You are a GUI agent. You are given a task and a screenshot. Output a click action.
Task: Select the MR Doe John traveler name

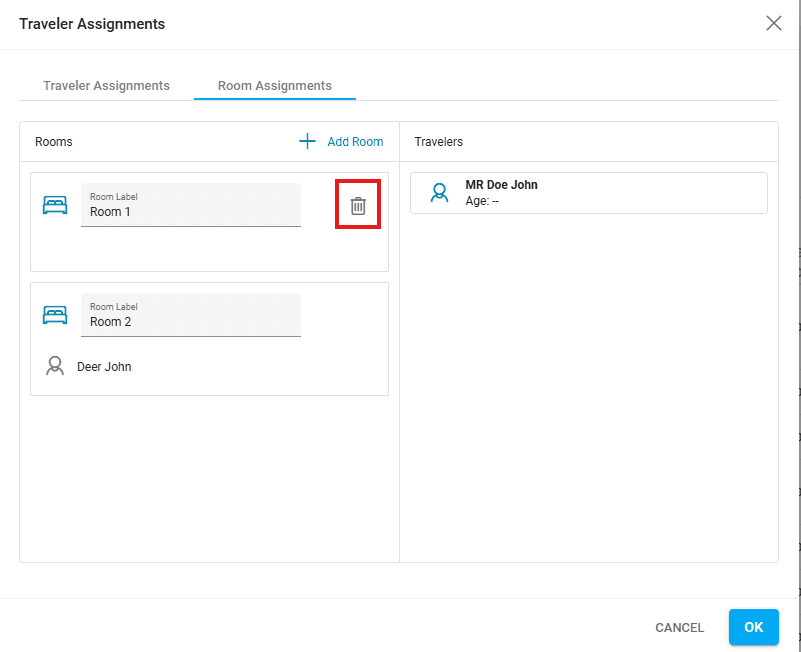click(x=501, y=185)
